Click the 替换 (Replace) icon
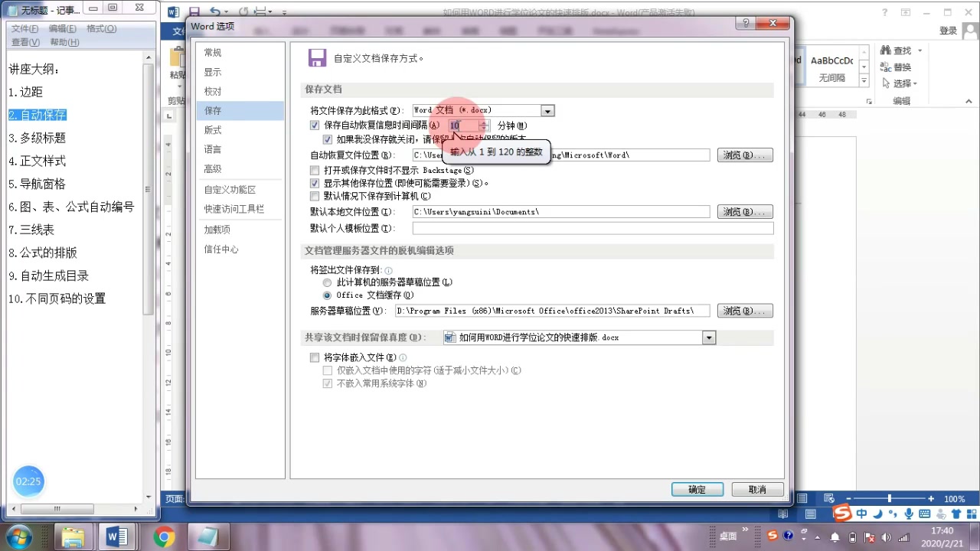Viewport: 980px width, 551px height. click(x=893, y=67)
